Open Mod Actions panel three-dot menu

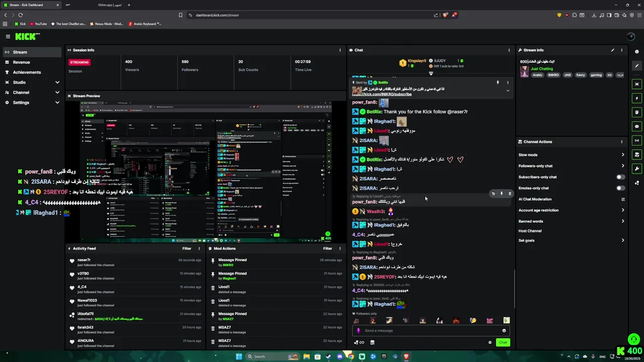tap(340, 248)
